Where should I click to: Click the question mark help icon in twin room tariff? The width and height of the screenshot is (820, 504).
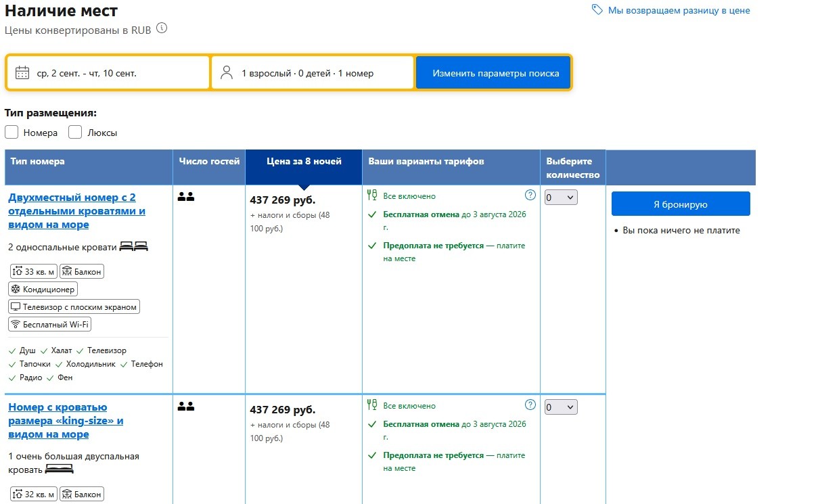(x=530, y=195)
